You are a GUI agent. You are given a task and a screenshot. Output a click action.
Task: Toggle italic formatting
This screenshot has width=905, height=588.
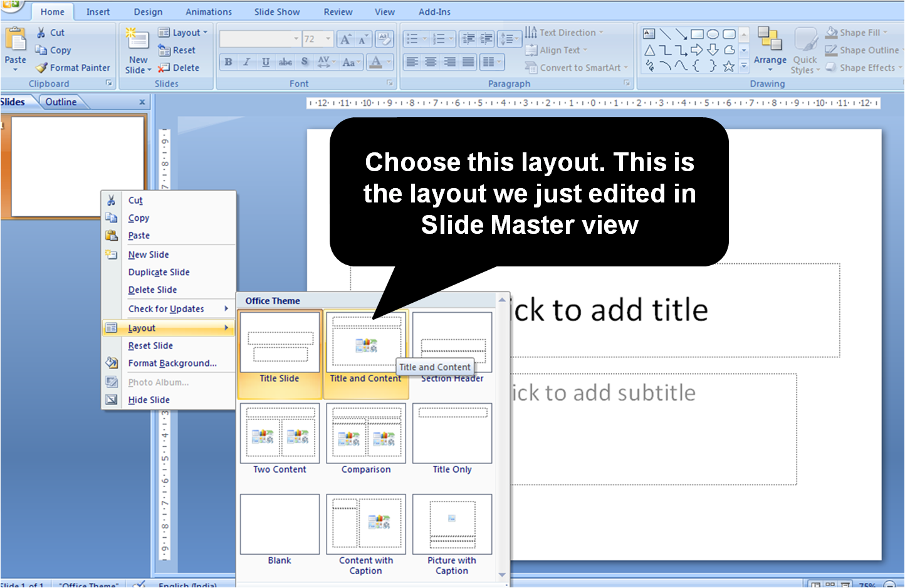coord(247,61)
